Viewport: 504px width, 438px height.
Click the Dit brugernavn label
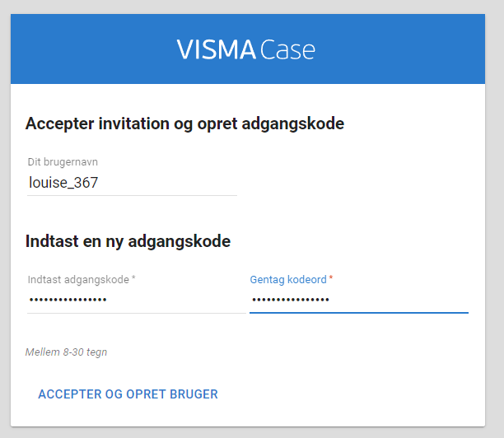[x=63, y=162]
